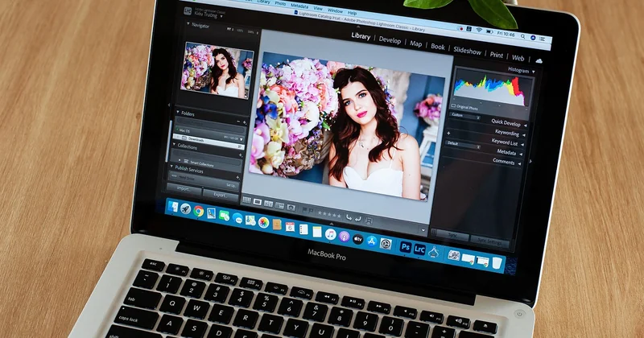
Task: Open People view in the toolbar
Action: point(291,207)
